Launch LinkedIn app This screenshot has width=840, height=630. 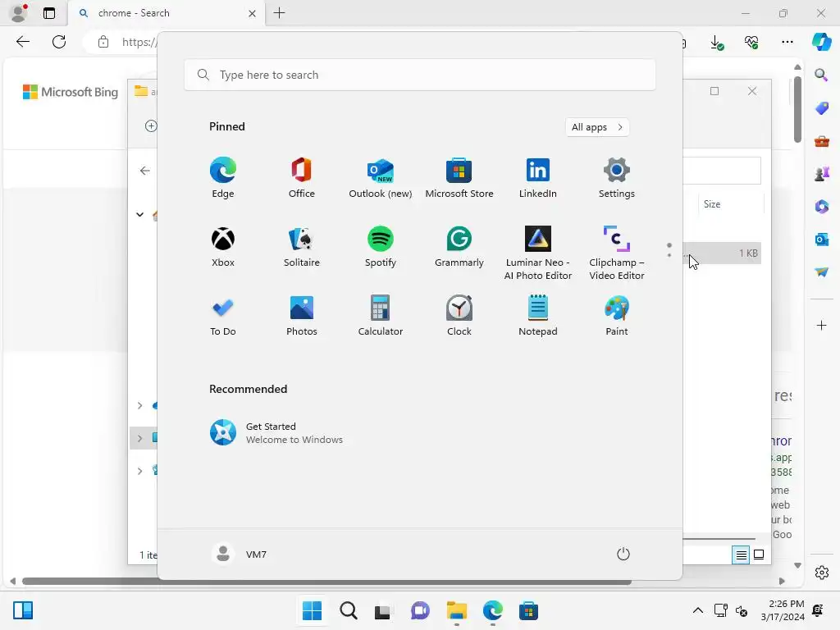pos(538,178)
